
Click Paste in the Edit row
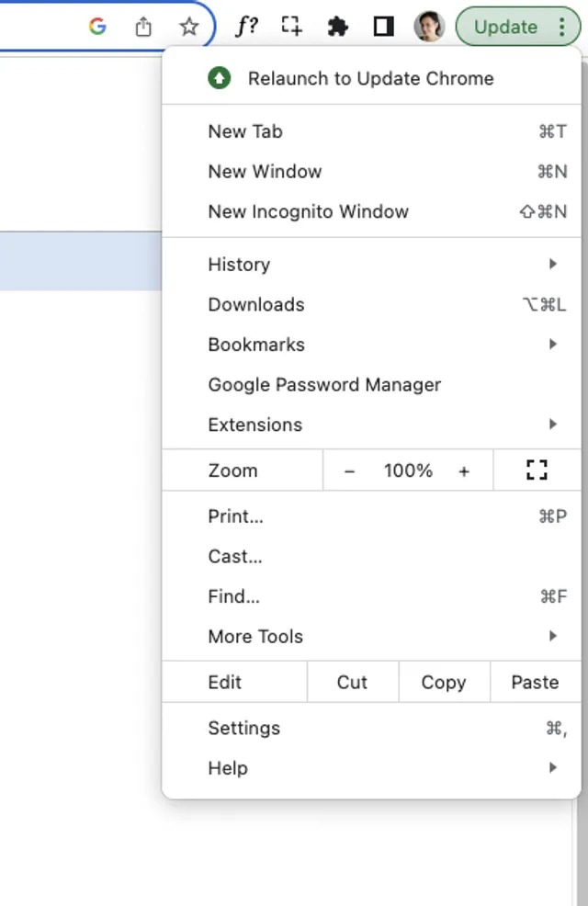(536, 682)
